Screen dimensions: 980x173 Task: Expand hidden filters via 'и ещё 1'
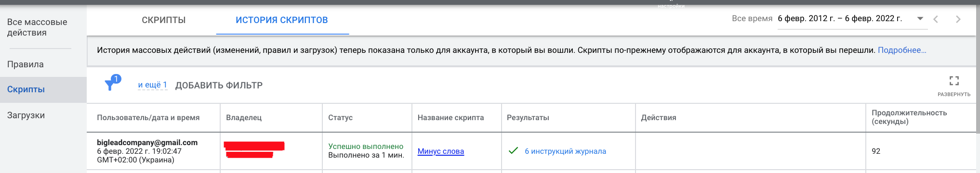(x=152, y=85)
